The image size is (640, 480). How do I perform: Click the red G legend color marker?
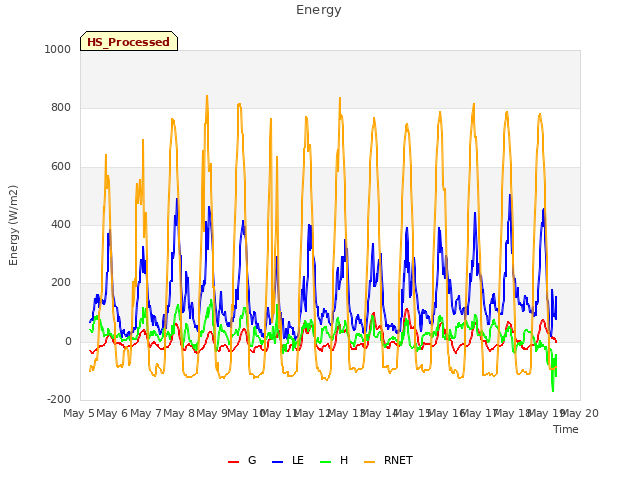(x=233, y=462)
